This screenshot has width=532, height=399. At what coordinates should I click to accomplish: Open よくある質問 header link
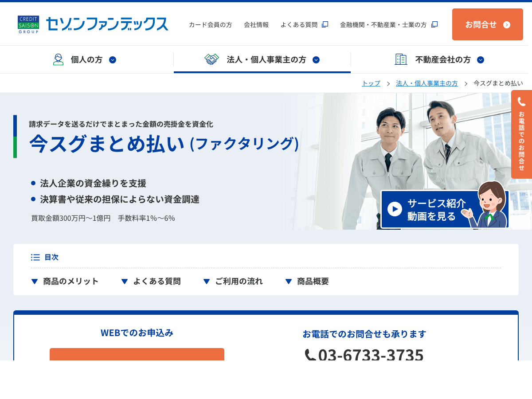coord(299,25)
